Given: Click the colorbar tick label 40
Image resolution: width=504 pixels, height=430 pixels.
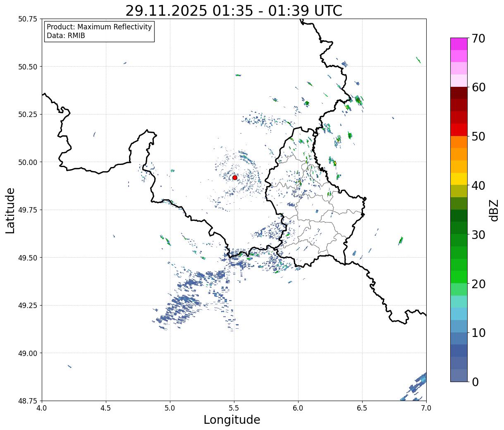Looking at the screenshot, I should pyautogui.click(x=478, y=186).
